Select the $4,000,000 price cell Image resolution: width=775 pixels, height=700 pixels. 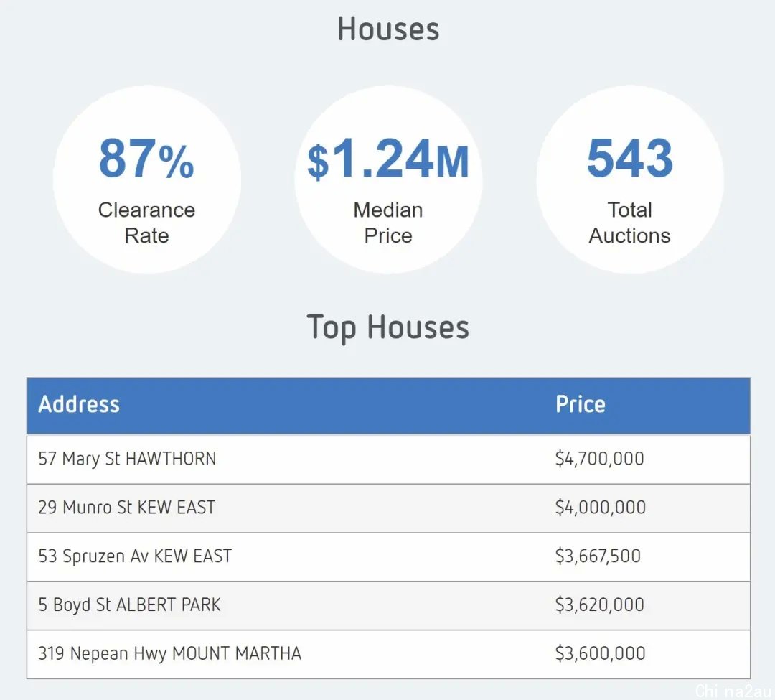pos(601,507)
